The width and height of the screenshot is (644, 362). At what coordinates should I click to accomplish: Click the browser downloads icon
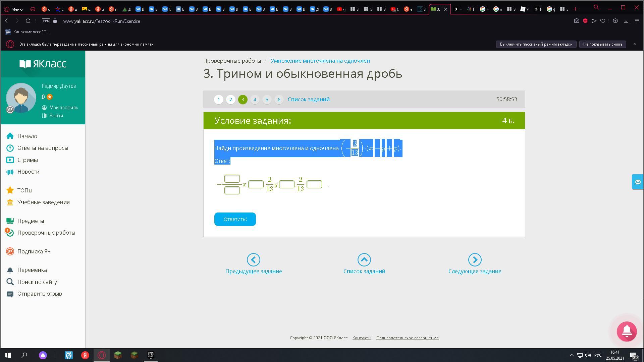point(626,21)
